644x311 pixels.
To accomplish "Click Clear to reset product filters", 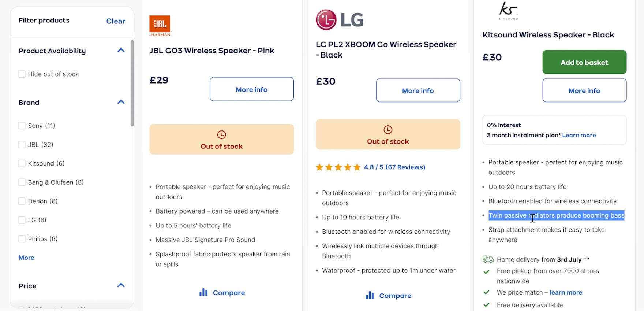I will (116, 21).
